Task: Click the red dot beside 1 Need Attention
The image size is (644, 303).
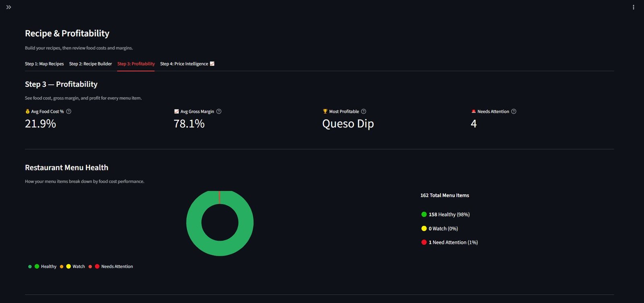Action: click(x=424, y=242)
